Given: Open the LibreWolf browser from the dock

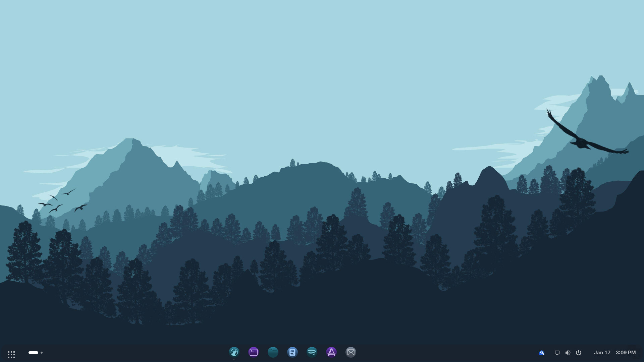Looking at the screenshot, I should [234, 352].
